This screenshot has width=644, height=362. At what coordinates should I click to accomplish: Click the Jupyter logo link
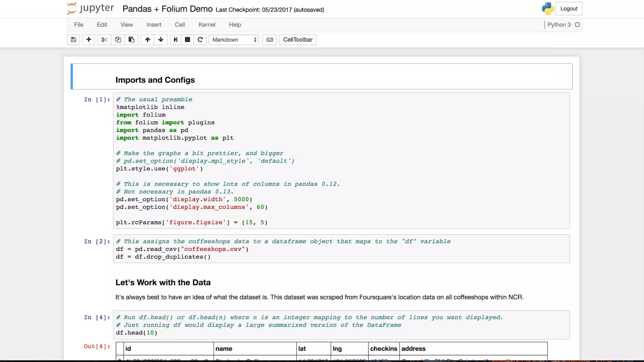pyautogui.click(x=90, y=8)
